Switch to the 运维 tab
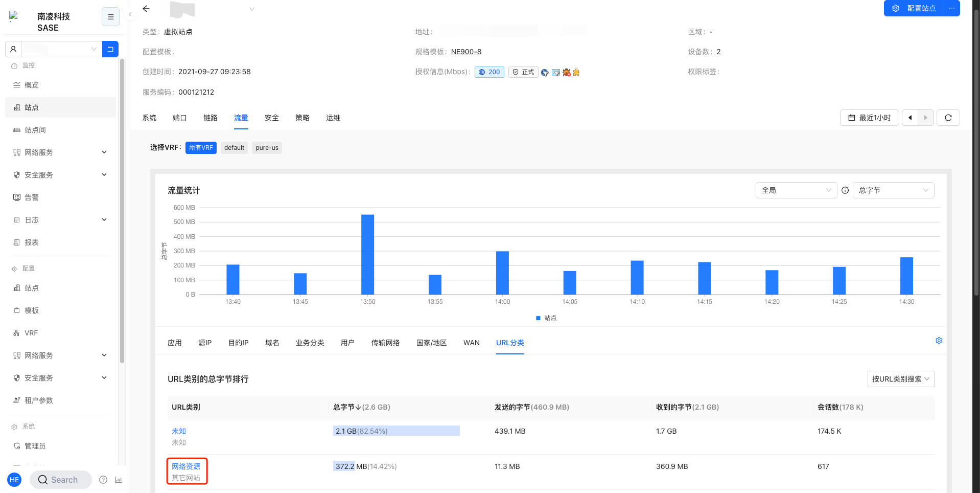Viewport: 980px width, 493px height. [x=333, y=118]
